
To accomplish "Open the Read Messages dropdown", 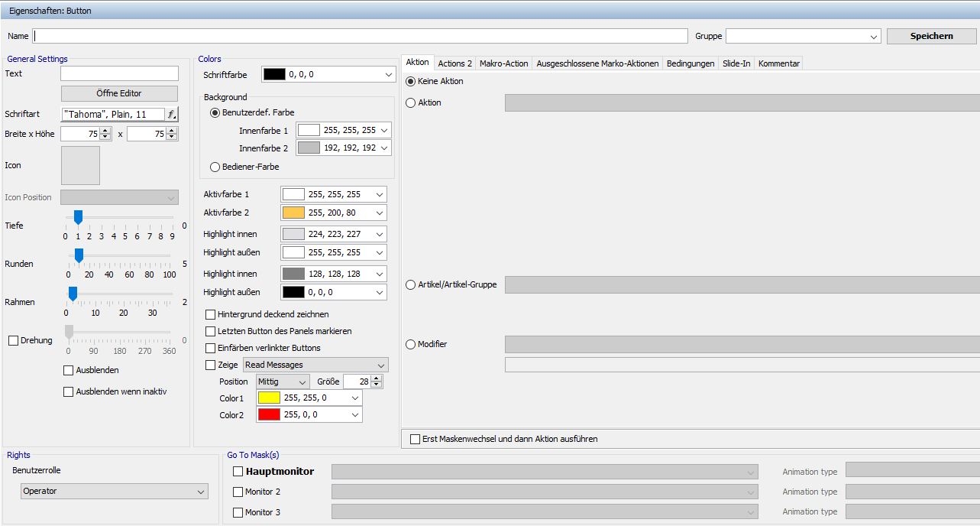I will click(315, 365).
